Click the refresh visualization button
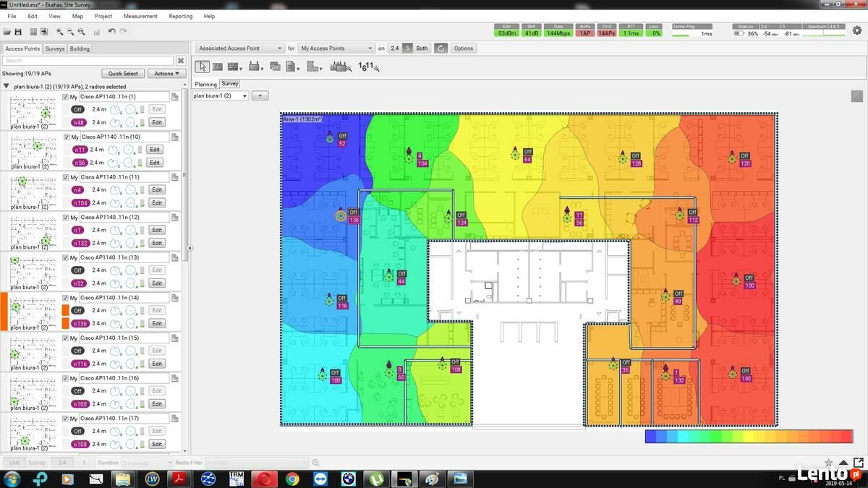Viewport: 868px width, 488px height. tap(441, 48)
